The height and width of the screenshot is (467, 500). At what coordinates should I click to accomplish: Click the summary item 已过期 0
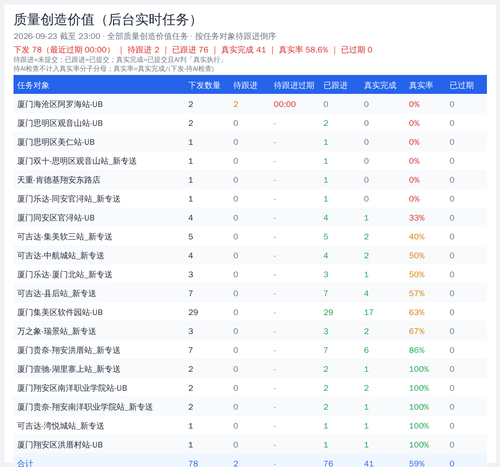pos(357,50)
